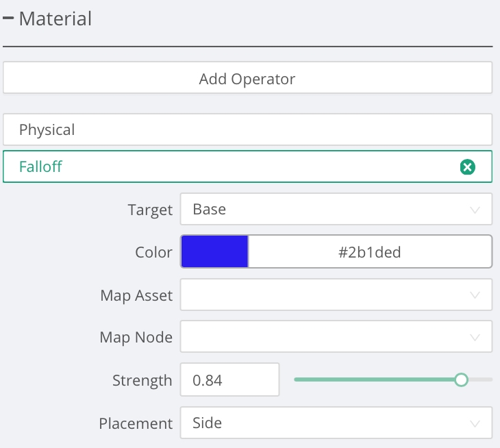Click the Add Operator button
Screen dimensions: 500x448
(x=247, y=78)
